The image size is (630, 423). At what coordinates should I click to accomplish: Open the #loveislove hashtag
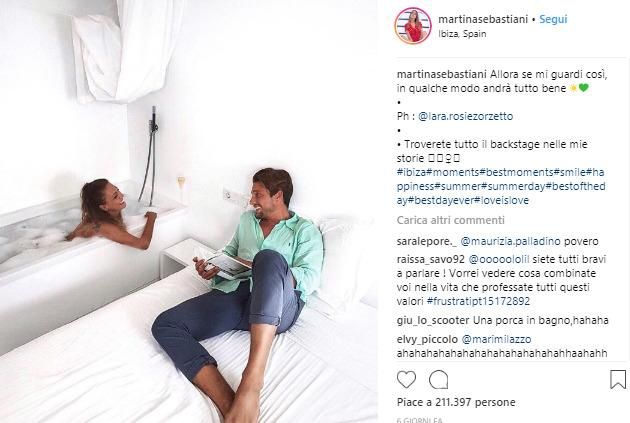(x=501, y=200)
